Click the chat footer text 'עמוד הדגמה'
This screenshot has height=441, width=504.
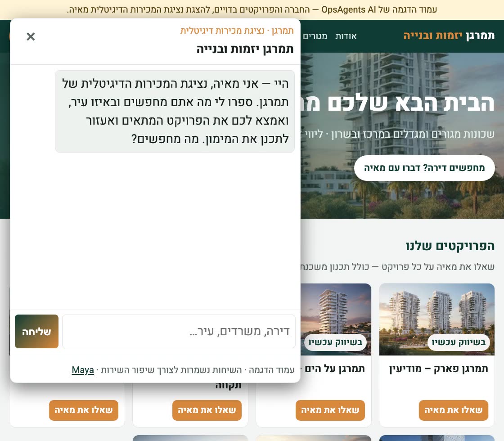[x=272, y=370]
